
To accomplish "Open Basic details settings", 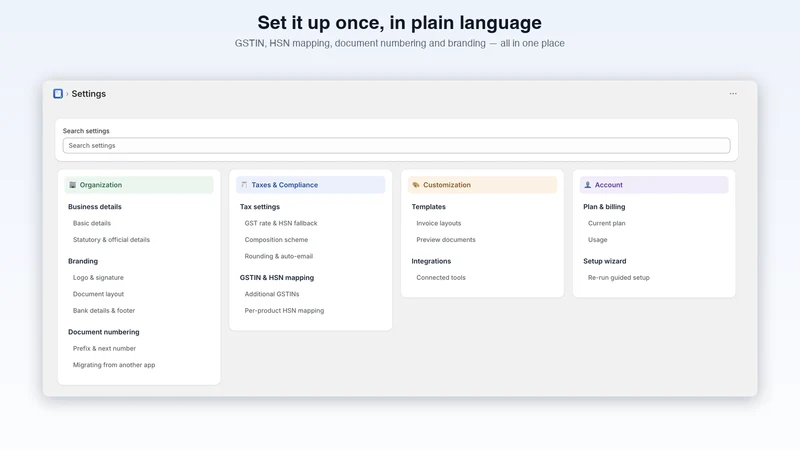I will tap(92, 223).
